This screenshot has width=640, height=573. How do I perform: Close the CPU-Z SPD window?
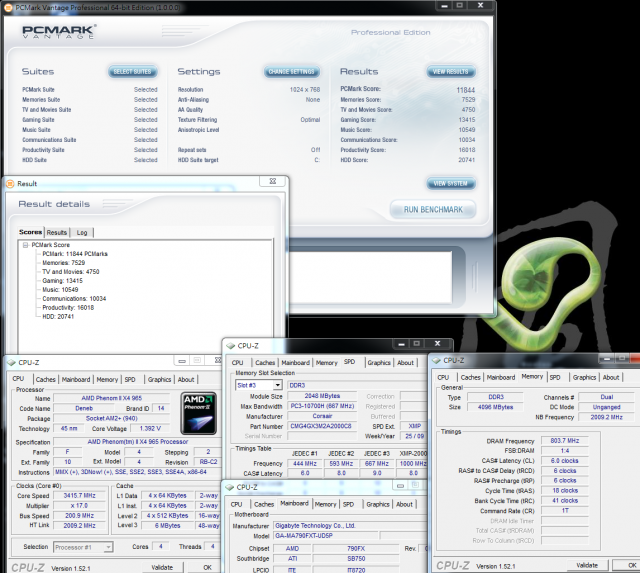[437, 344]
